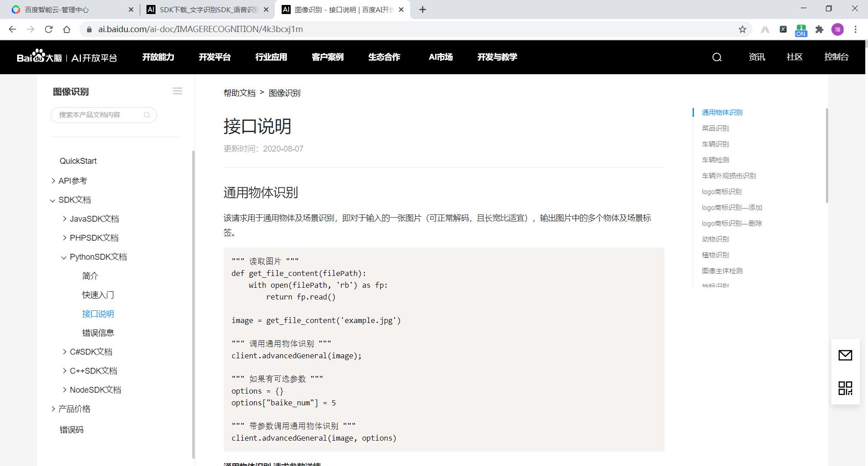Open the 开发平台 navigation menu

pos(215,57)
